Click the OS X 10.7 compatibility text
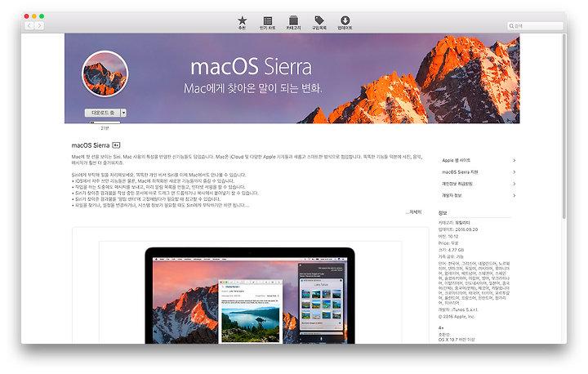588x374 pixels. click(x=457, y=340)
